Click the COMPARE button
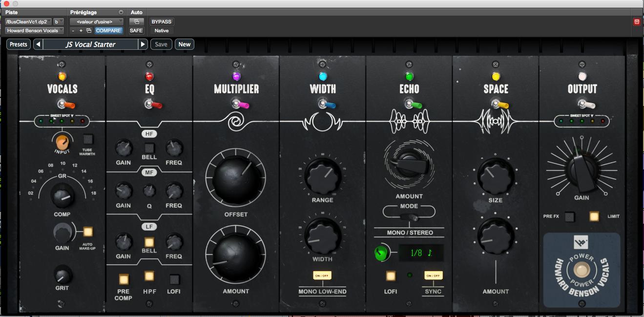 click(x=108, y=30)
